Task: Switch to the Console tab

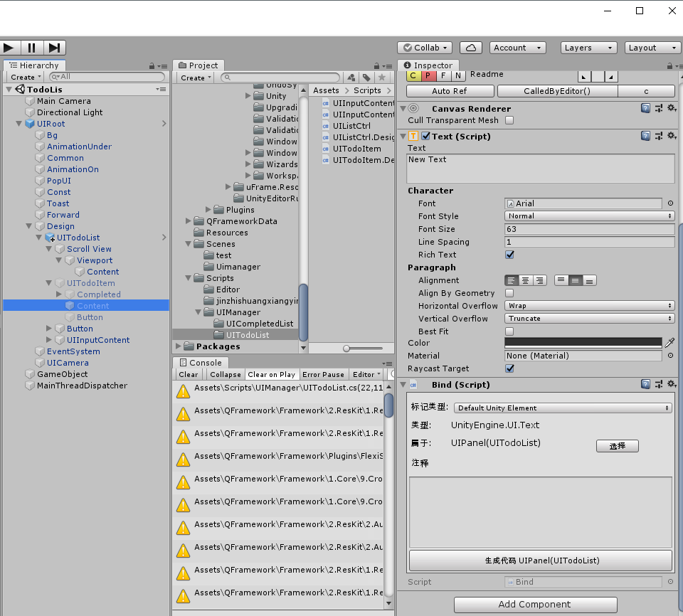Action: click(201, 362)
